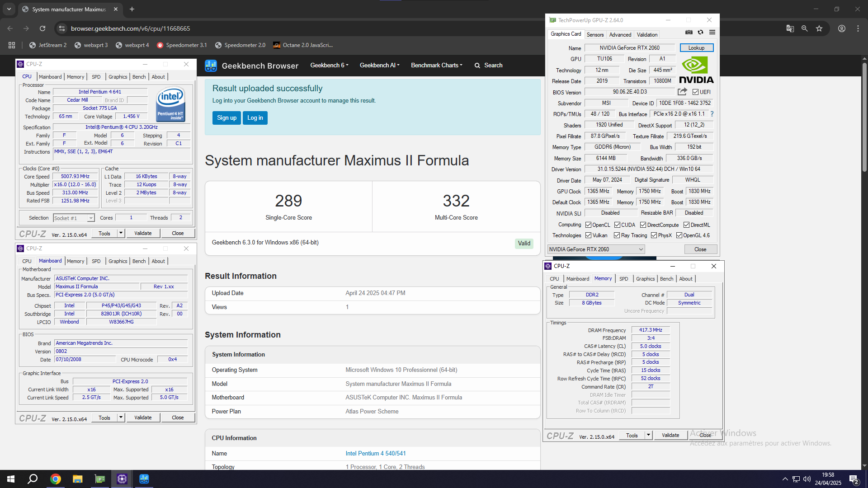Viewport: 868px width, 488px height.
Task: Go back with browser back arrow
Action: pyautogui.click(x=10, y=28)
